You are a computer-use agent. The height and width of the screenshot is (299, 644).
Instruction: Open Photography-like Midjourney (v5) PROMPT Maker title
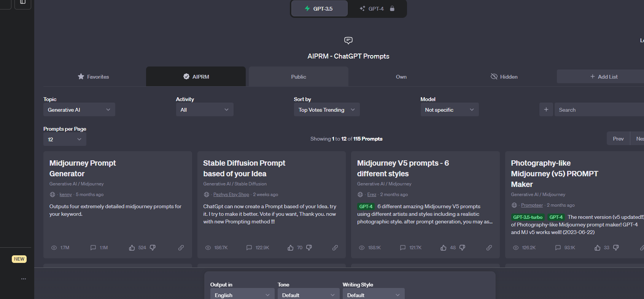[554, 174]
